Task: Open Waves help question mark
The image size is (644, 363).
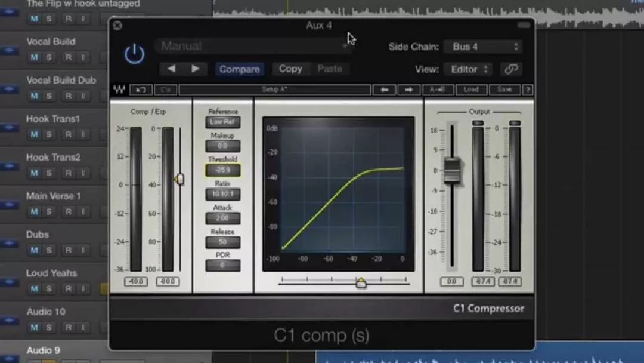Action: tap(528, 90)
